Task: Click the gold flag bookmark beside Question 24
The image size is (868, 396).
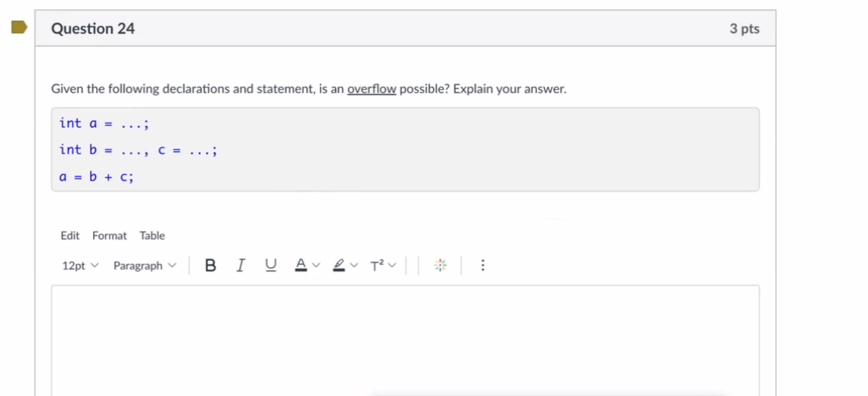Action: [x=19, y=27]
